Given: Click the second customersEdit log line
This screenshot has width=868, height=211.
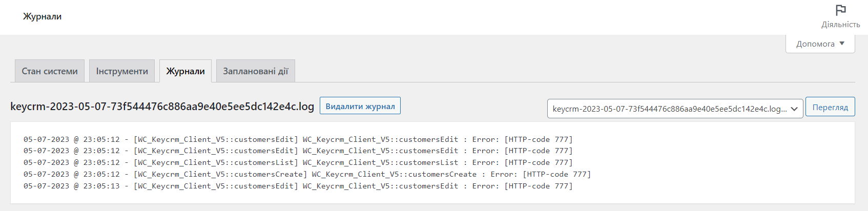Looking at the screenshot, I should [298, 151].
